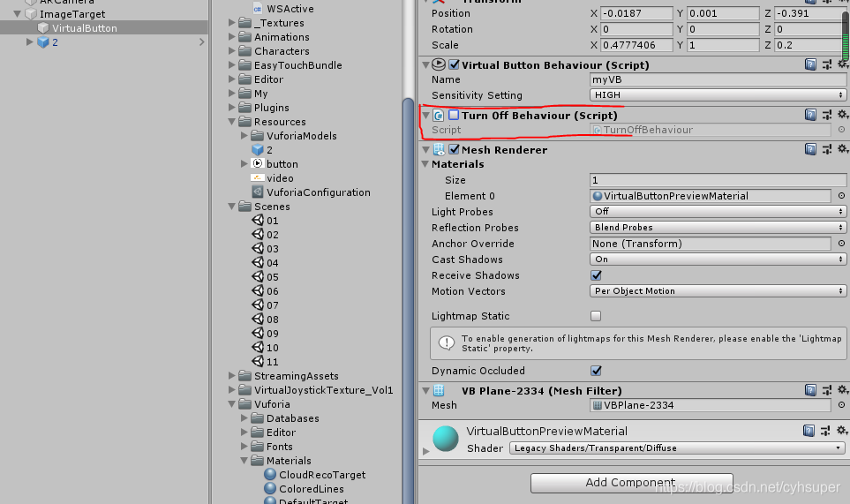This screenshot has height=504, width=850.
Task: Open help for Mesh Renderer component
Action: click(810, 149)
